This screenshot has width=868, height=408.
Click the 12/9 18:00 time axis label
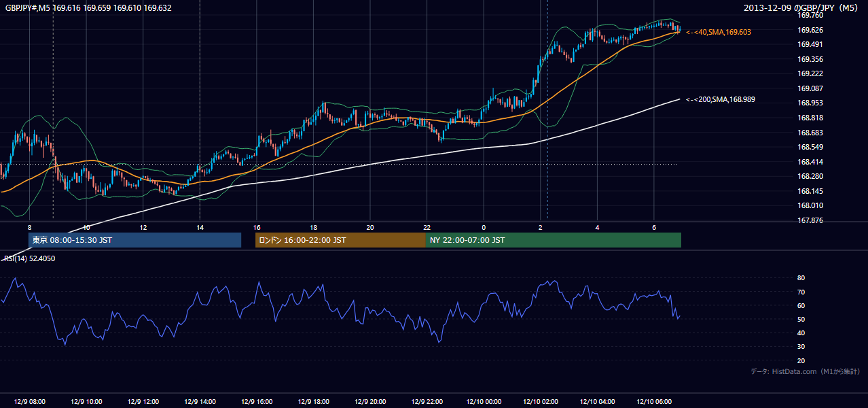click(x=313, y=402)
